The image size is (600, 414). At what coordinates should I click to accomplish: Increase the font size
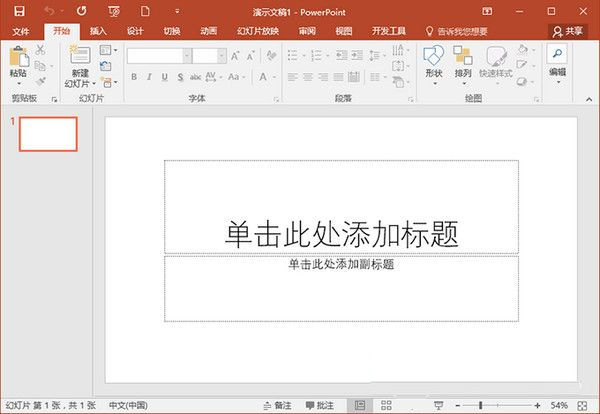(x=235, y=56)
